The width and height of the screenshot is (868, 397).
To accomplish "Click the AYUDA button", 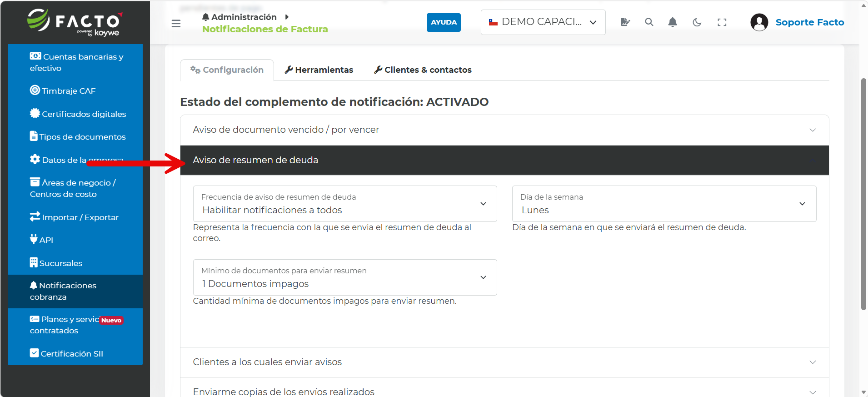I will [444, 22].
